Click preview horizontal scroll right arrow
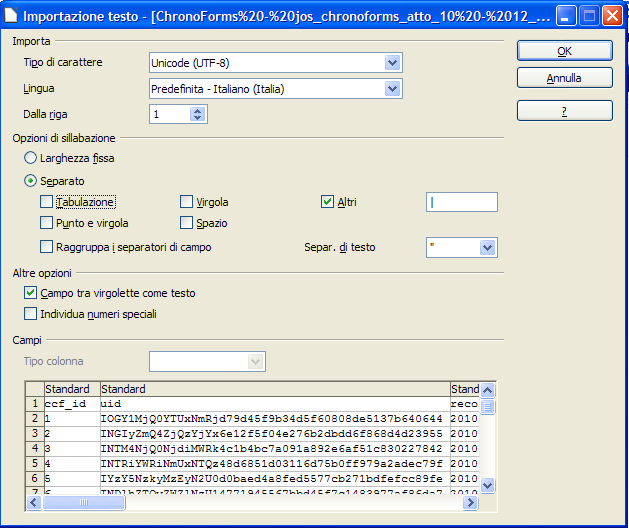Screen dimensions: 629x528 point(471,502)
